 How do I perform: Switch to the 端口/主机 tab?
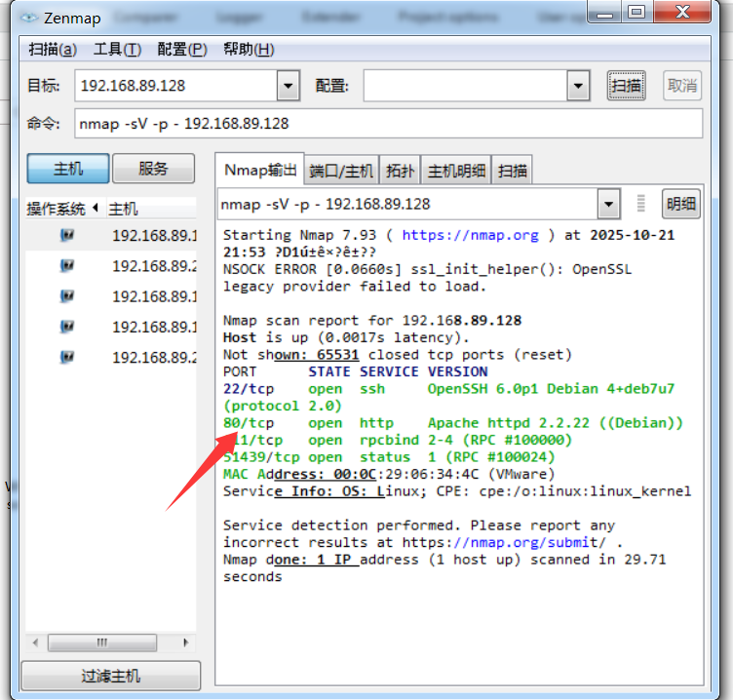coord(341,171)
